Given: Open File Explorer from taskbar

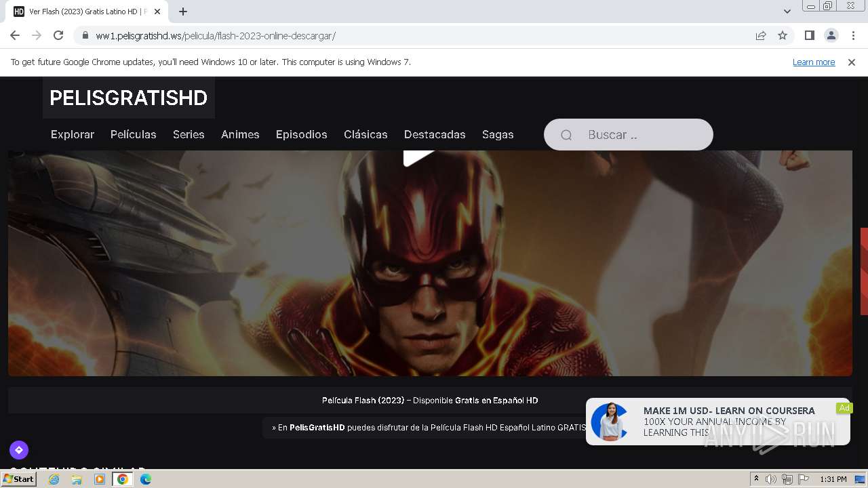Looking at the screenshot, I should click(77, 479).
